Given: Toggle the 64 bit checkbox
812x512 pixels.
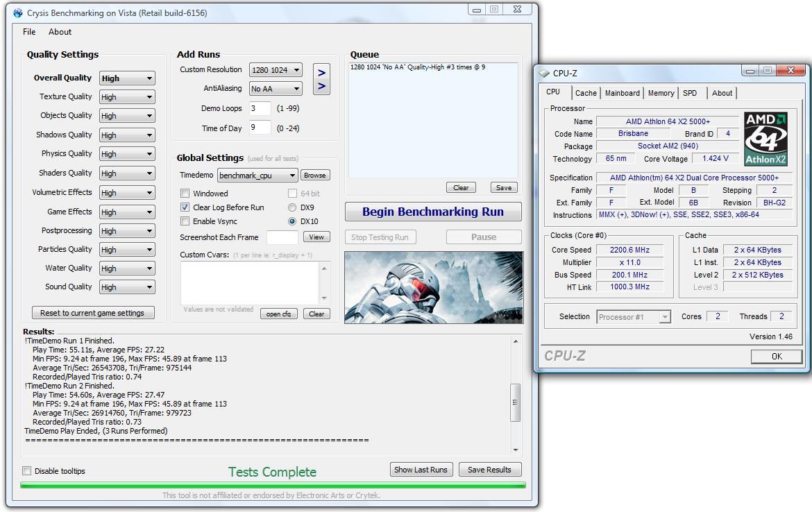Looking at the screenshot, I should [292, 193].
